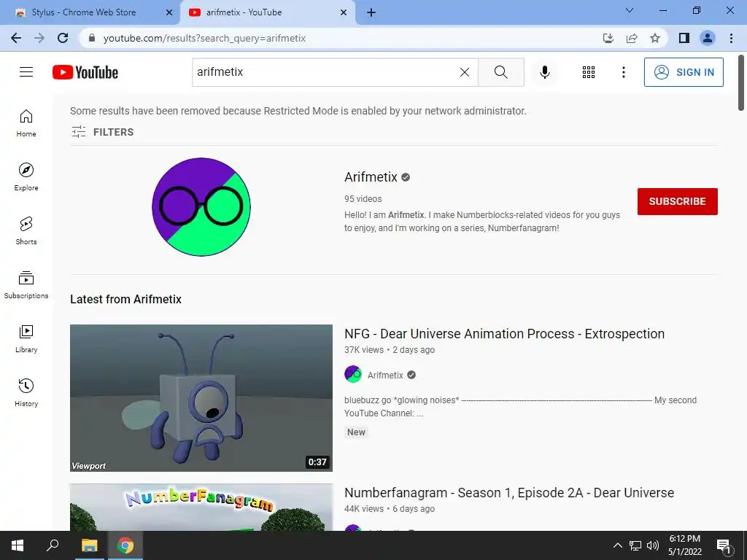Open the YouTube hamburger guide menu
Image resolution: width=747 pixels, height=560 pixels.
coord(26,72)
